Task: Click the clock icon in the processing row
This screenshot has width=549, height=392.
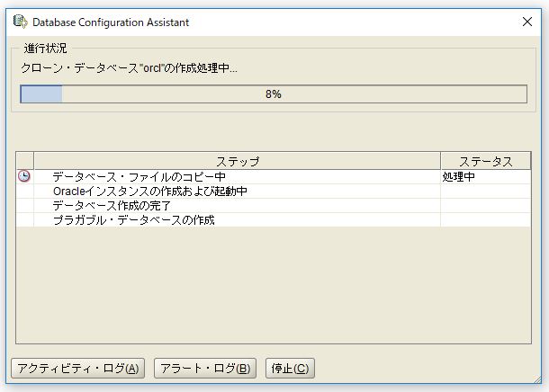Action: pos(24,176)
